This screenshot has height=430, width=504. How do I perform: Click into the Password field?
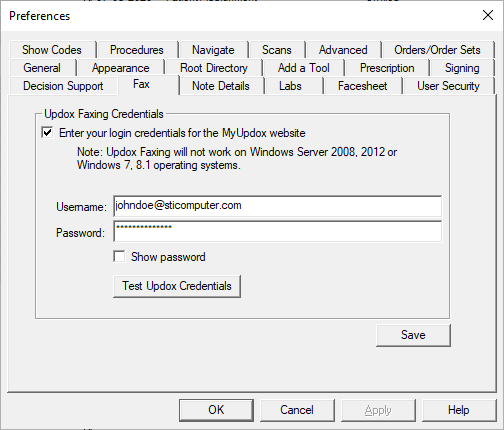(277, 231)
